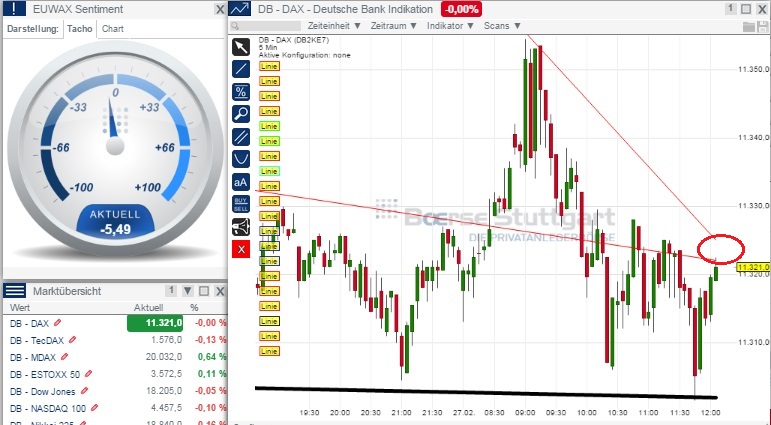The width and height of the screenshot is (771, 425).
Task: Click the yellow 11.321,0 price label on axis
Action: (x=753, y=267)
